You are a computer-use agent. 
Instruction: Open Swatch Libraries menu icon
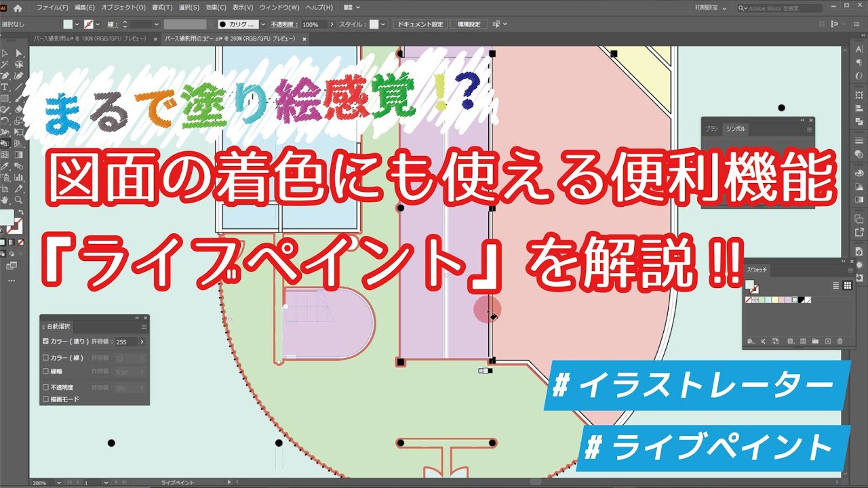751,341
